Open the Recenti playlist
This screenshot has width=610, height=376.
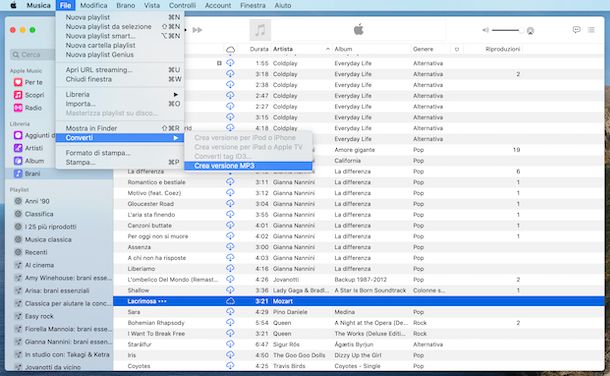click(36, 253)
